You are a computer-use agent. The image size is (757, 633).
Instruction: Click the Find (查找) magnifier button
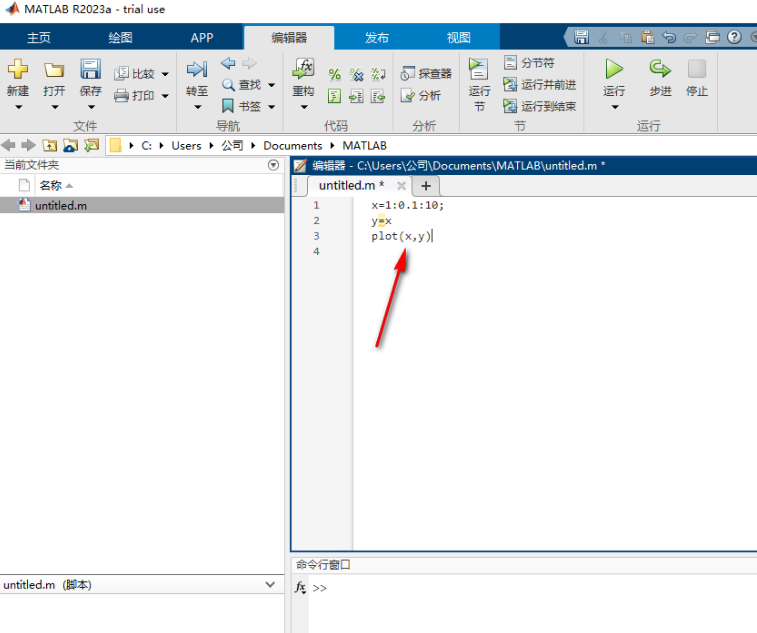241,85
